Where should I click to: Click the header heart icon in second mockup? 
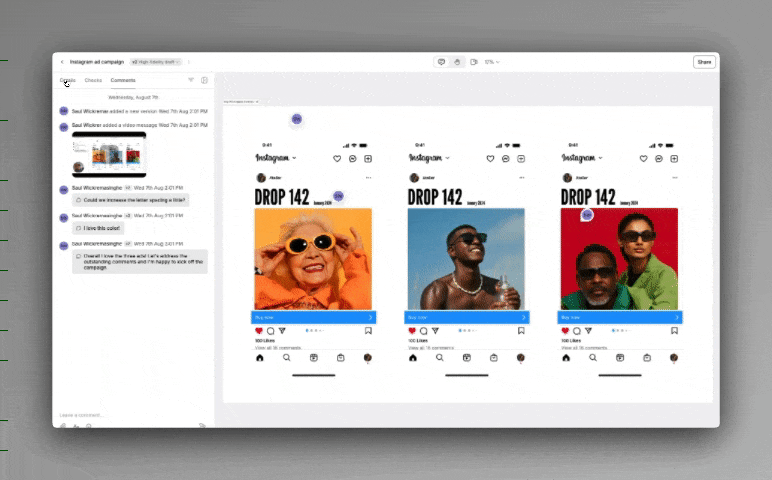coord(490,159)
